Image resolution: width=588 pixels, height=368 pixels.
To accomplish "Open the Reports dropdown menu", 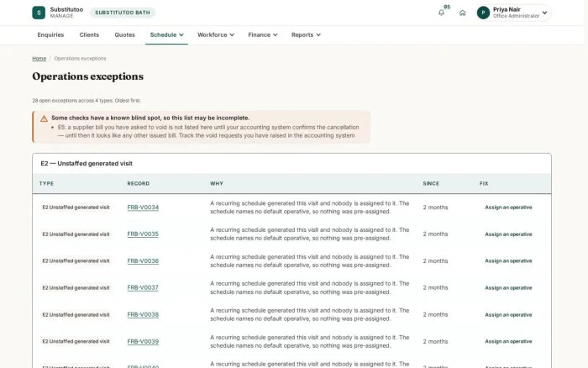I will [306, 35].
